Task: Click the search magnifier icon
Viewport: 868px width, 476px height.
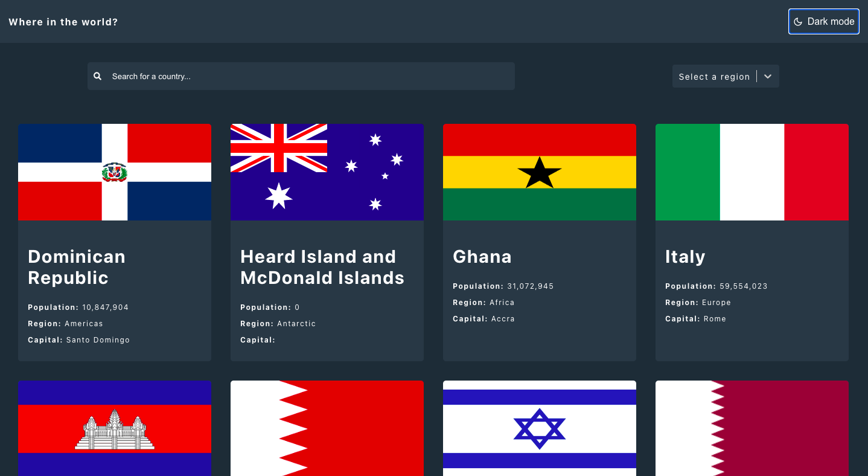Action: pyautogui.click(x=97, y=76)
